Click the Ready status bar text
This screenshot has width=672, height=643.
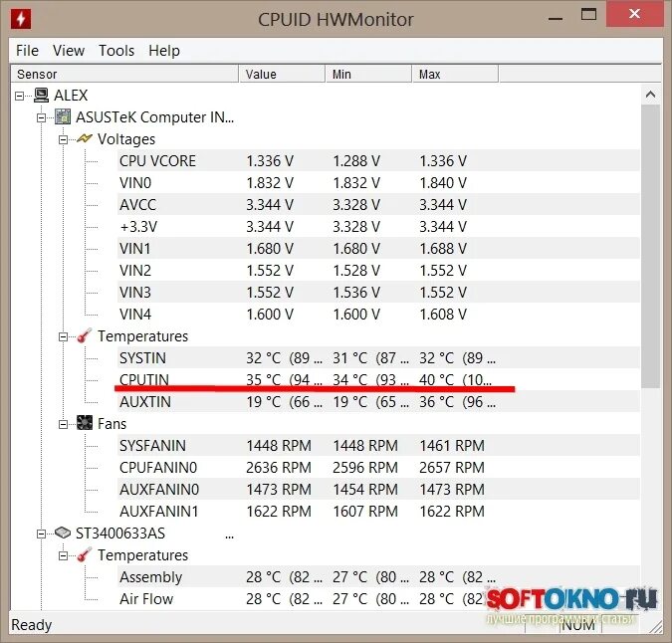[31, 624]
